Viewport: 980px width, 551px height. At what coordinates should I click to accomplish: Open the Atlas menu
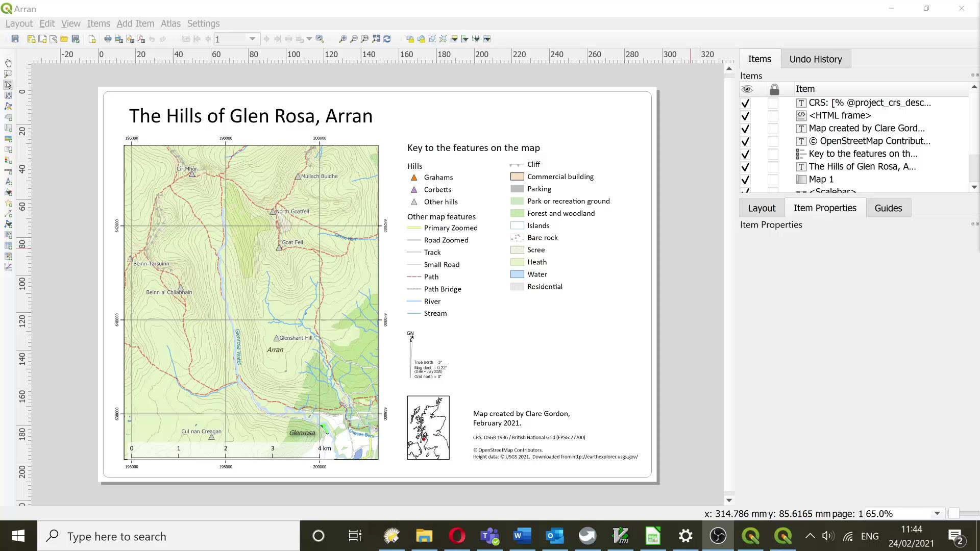170,23
